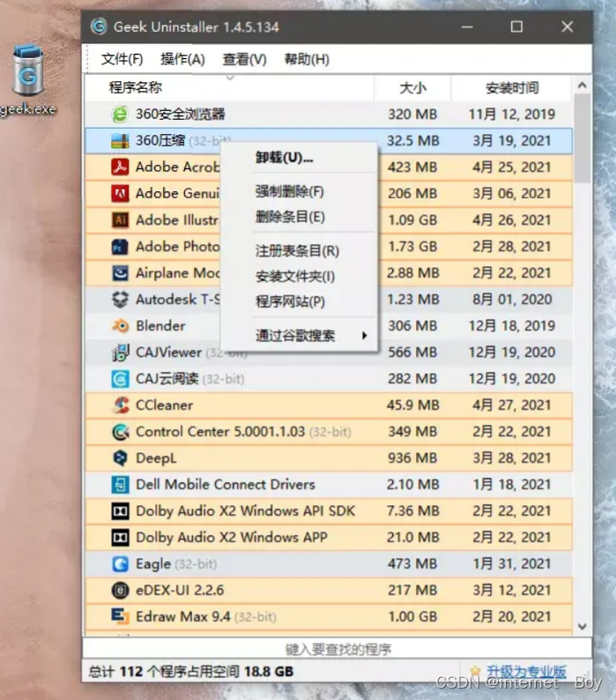Image resolution: width=616 pixels, height=700 pixels.
Task: Click the CAJViewer program icon
Action: (x=120, y=353)
